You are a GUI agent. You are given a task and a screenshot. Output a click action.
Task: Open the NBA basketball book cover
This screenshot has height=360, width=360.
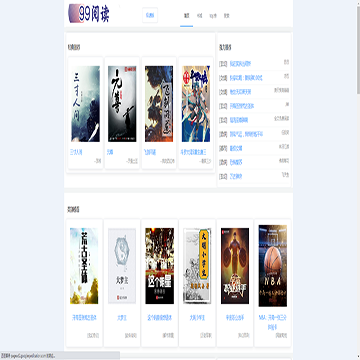click(273, 266)
